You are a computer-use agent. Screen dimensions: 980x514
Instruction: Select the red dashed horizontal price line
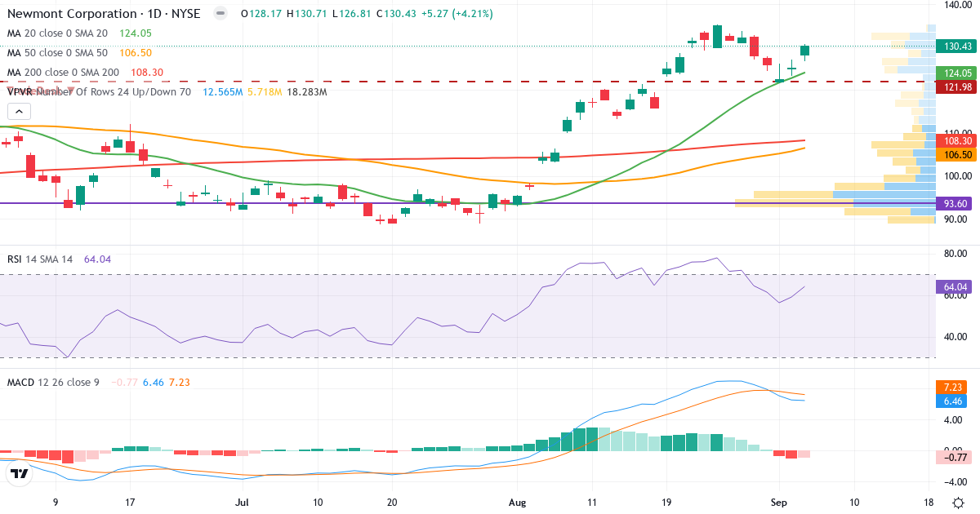click(x=467, y=82)
